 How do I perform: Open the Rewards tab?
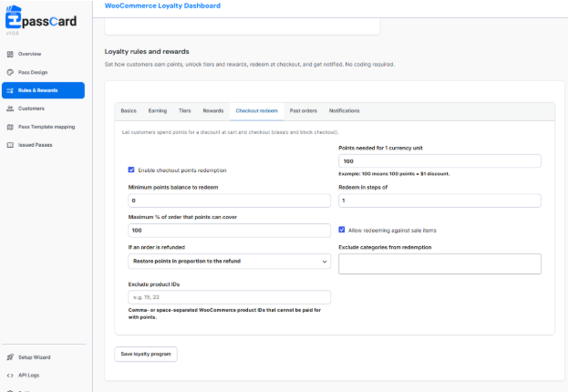pyautogui.click(x=213, y=111)
